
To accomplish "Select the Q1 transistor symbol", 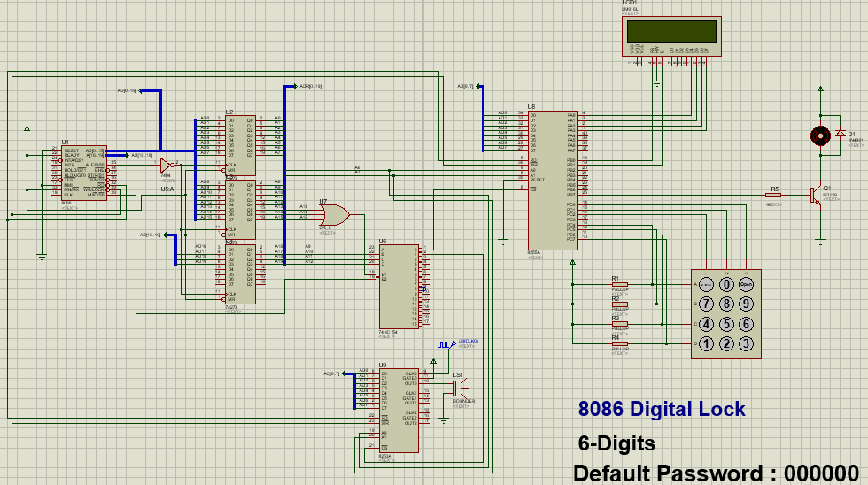I will [815, 196].
